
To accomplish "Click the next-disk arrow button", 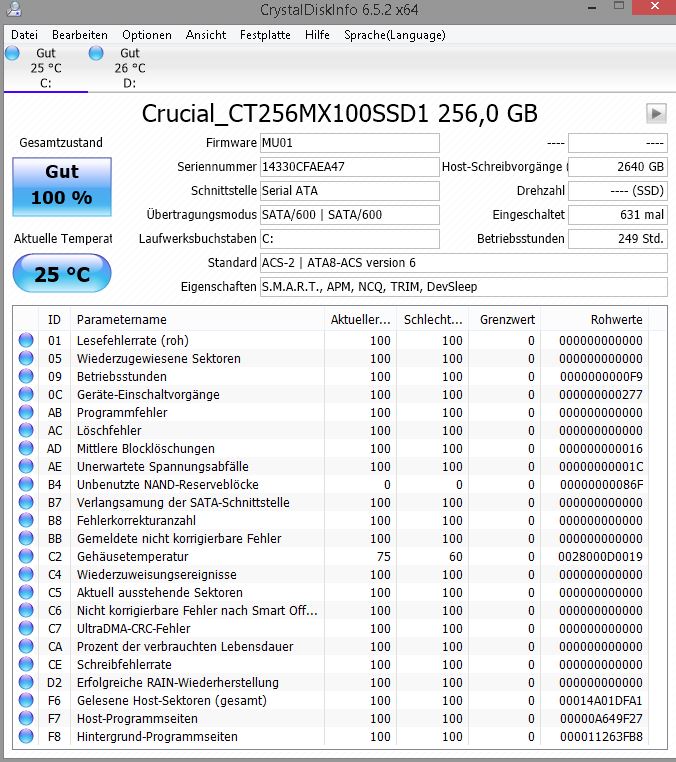I will 656,114.
